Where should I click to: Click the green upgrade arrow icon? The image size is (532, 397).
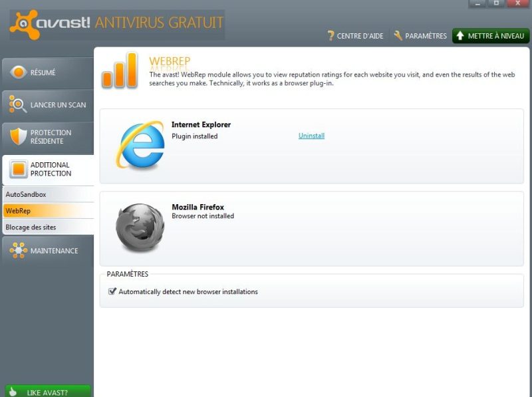click(x=460, y=36)
